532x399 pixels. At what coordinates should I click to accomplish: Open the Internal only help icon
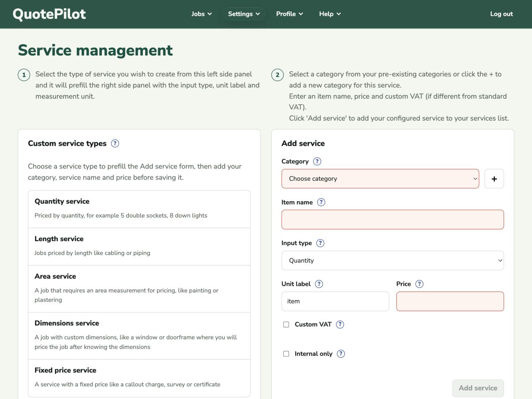point(341,354)
